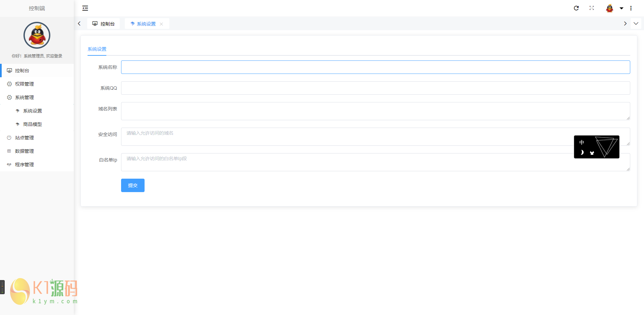644x315 pixels.
Task: Open the user dropdown caret beside the top avatar
Action: click(x=621, y=8)
